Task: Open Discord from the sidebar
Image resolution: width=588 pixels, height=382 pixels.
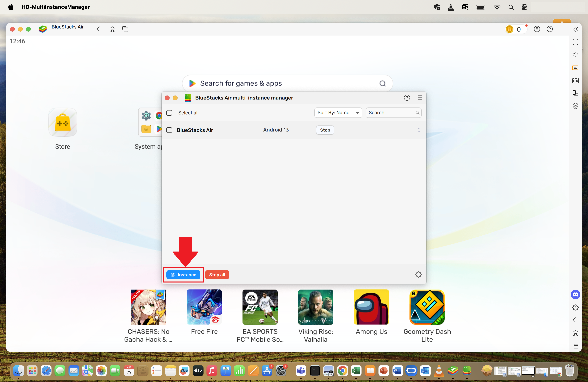Action: click(576, 294)
